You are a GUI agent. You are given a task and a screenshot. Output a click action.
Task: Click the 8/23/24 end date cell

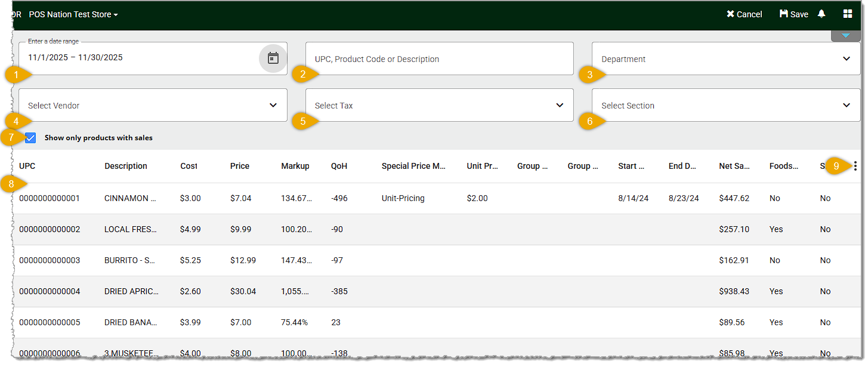pyautogui.click(x=684, y=198)
